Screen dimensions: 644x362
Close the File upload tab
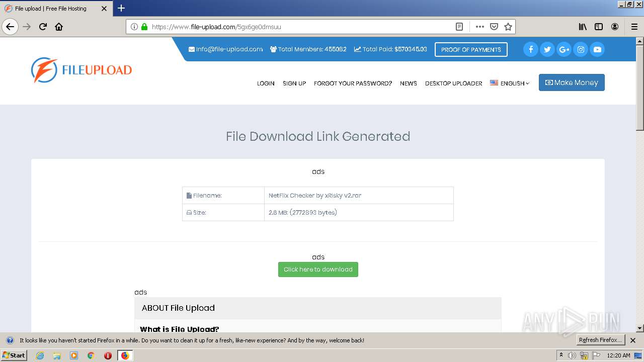click(x=104, y=9)
